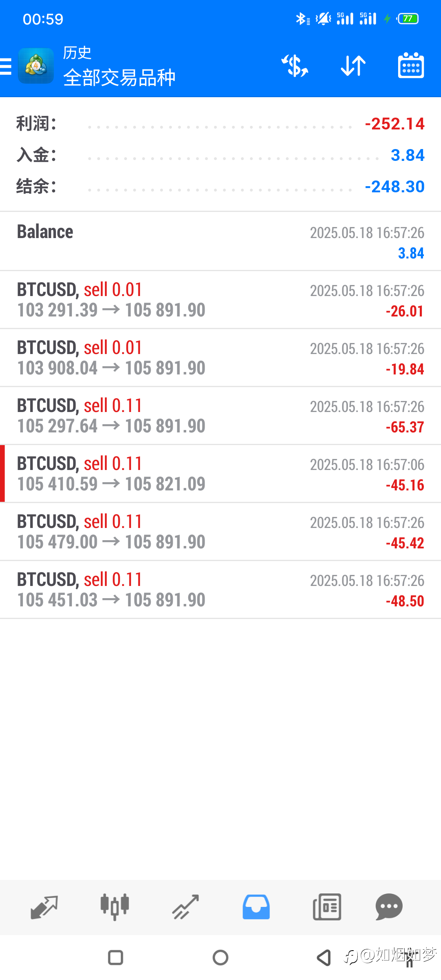441x980 pixels.
Task: Open the Trade tab with trend arrow
Action: click(x=185, y=907)
